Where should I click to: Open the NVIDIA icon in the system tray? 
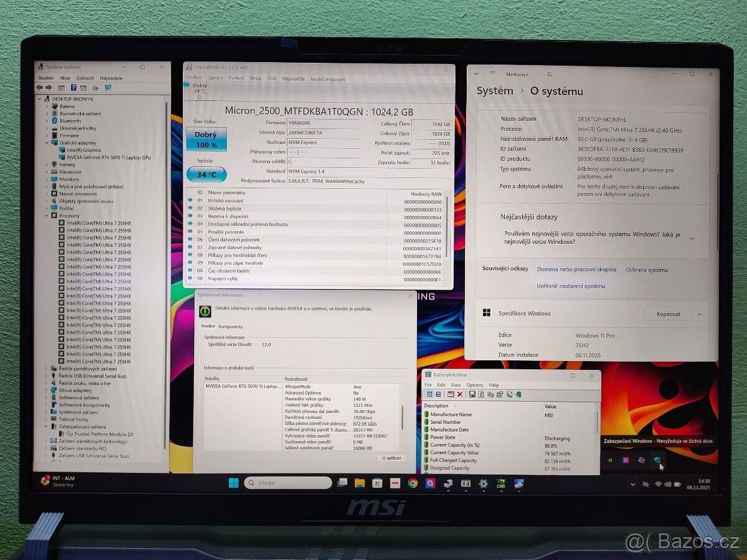[609, 460]
